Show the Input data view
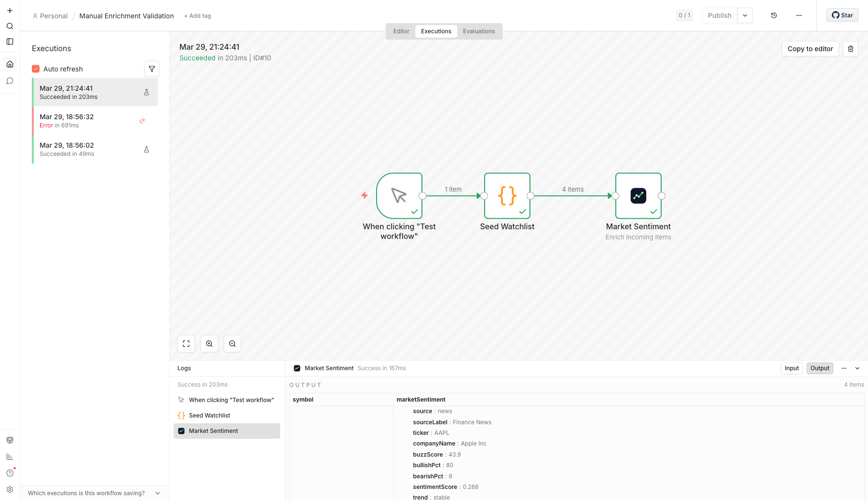This screenshot has width=868, height=501. (792, 368)
